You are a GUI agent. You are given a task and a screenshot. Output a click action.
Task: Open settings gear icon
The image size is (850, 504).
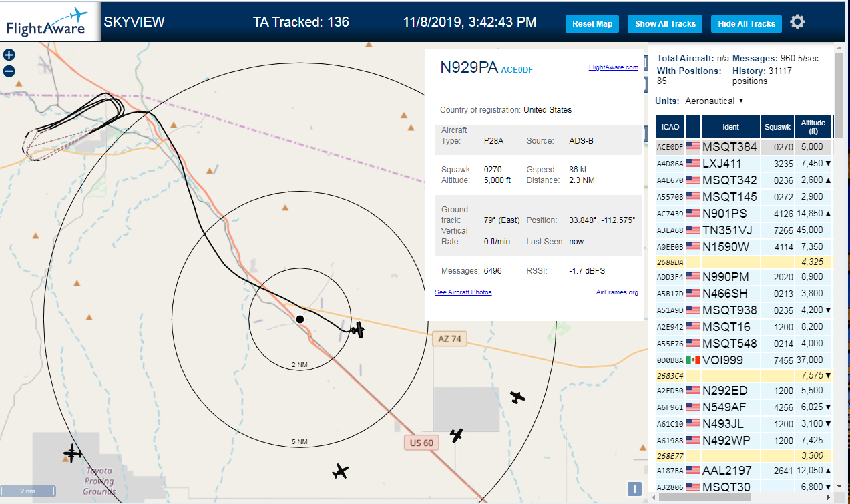tap(797, 22)
